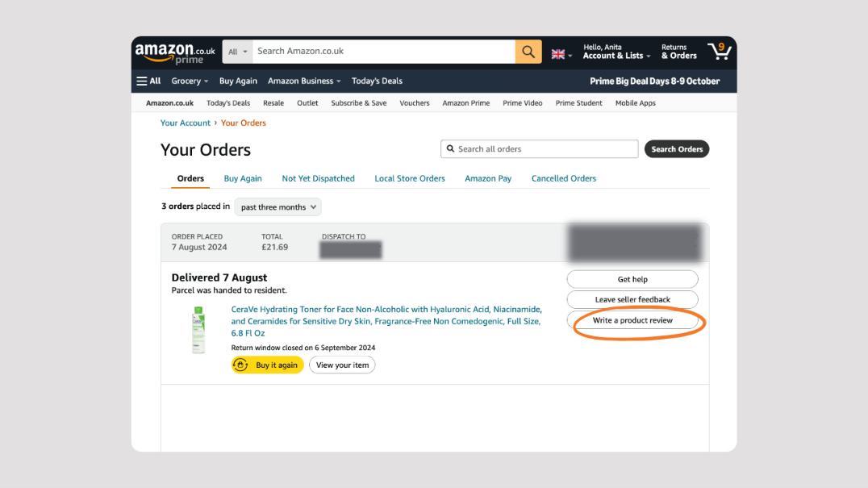Image resolution: width=868 pixels, height=488 pixels.
Task: Click the Search Amazon.co.uk field
Action: [384, 52]
